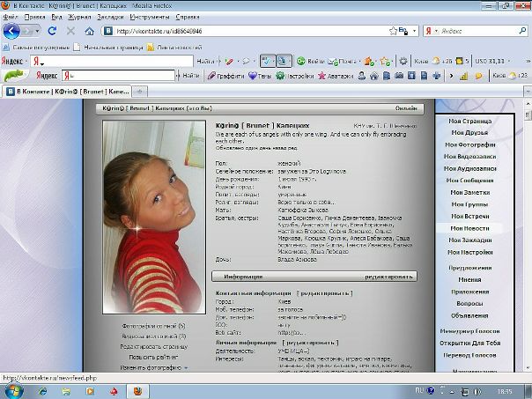
Task: Click the Yandex bar search input
Action: coord(112,62)
